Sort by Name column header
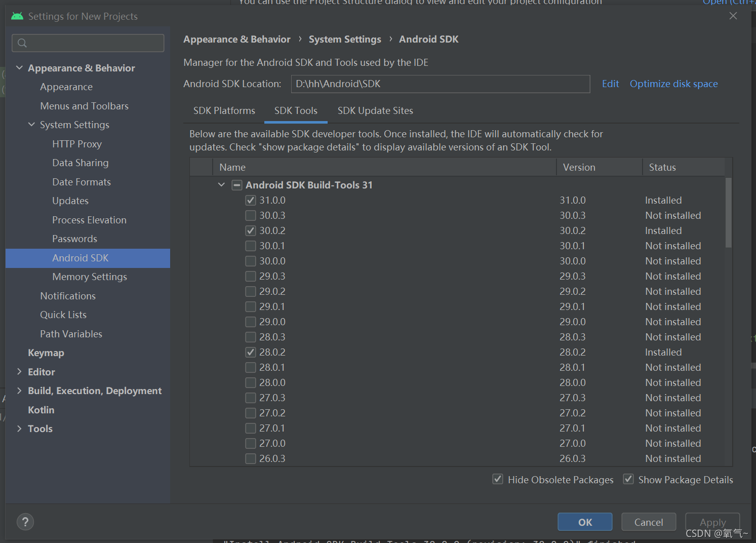Viewport: 756px width, 543px height. (385, 167)
